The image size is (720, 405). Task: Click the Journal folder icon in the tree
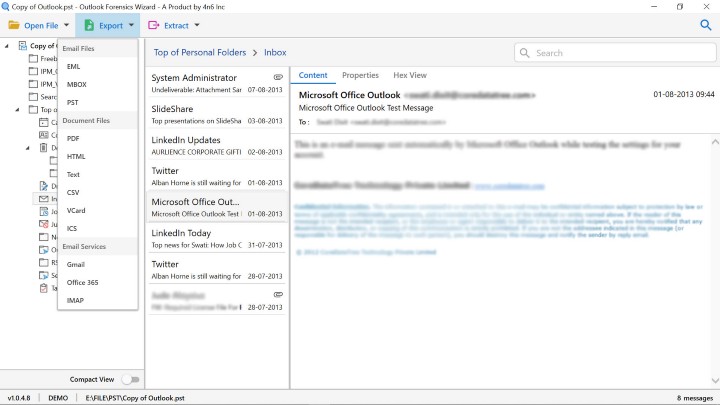point(44,211)
